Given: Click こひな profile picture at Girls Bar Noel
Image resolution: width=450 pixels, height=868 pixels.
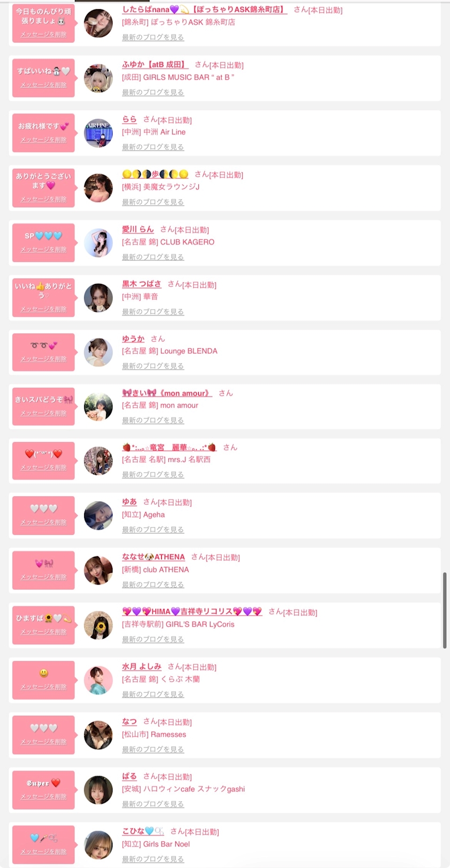Looking at the screenshot, I should (x=99, y=844).
